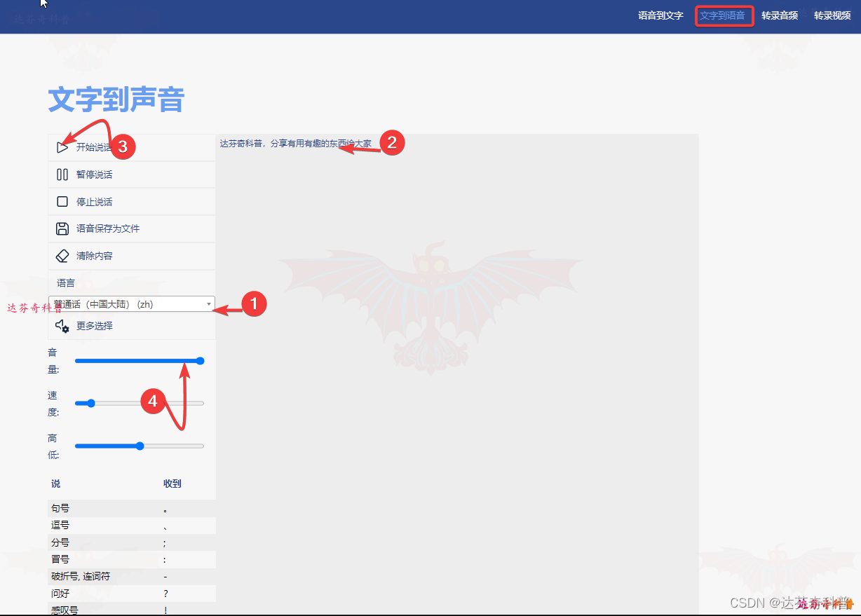Click the 说 column header
Image resolution: width=861 pixels, height=616 pixels.
coord(55,484)
